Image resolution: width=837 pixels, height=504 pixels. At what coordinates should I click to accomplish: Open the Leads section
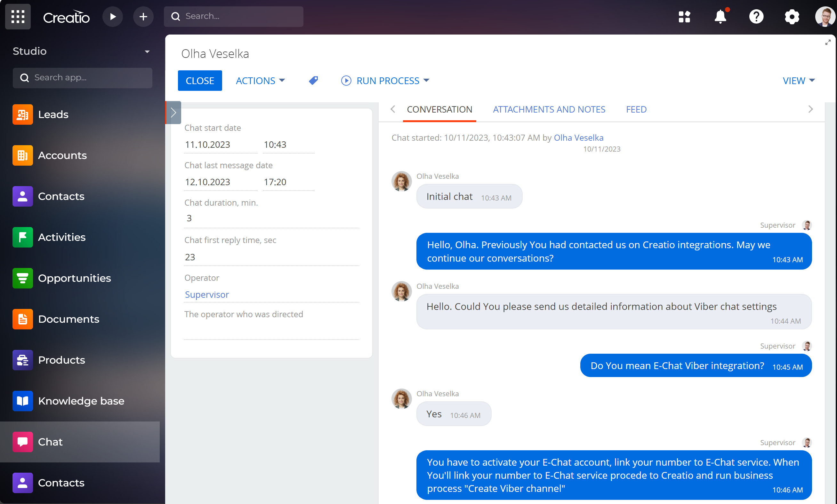click(x=53, y=114)
